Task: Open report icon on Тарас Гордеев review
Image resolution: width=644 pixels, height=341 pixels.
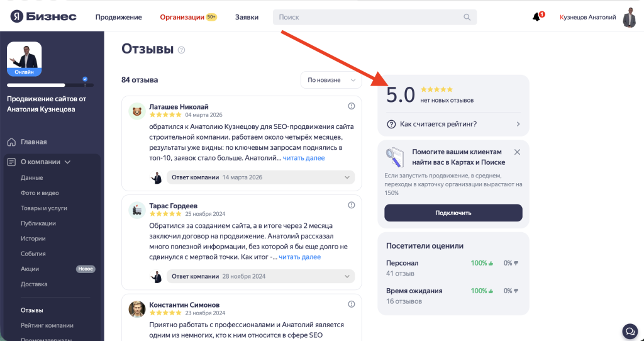Action: 351,205
